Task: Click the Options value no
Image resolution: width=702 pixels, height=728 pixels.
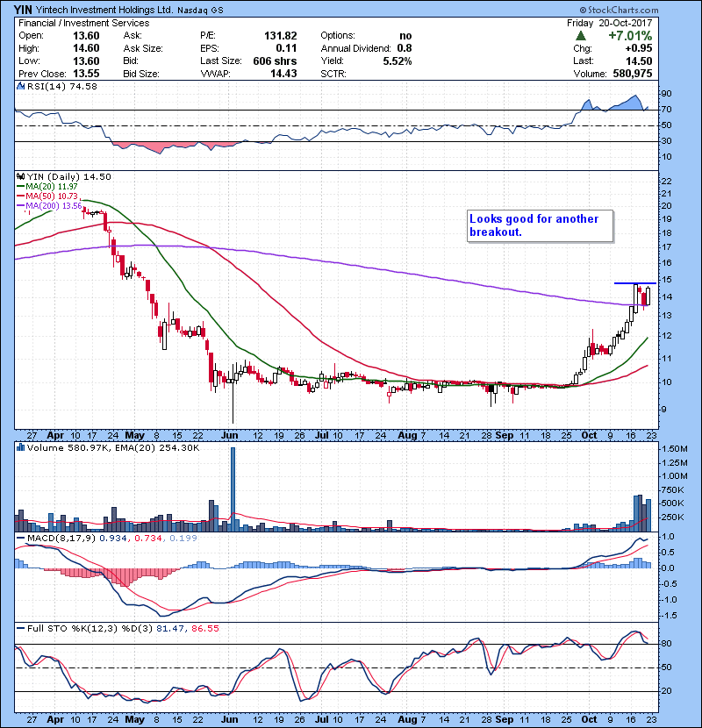Action: [405, 36]
